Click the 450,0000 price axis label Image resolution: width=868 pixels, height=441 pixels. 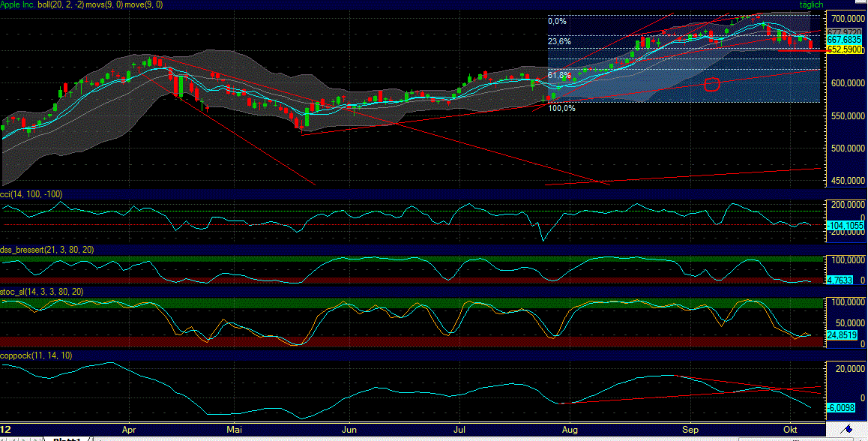click(x=848, y=181)
